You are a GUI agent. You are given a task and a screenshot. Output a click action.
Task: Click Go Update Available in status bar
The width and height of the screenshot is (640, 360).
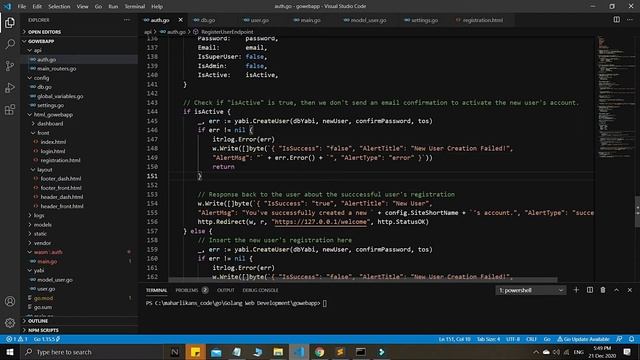(583, 339)
